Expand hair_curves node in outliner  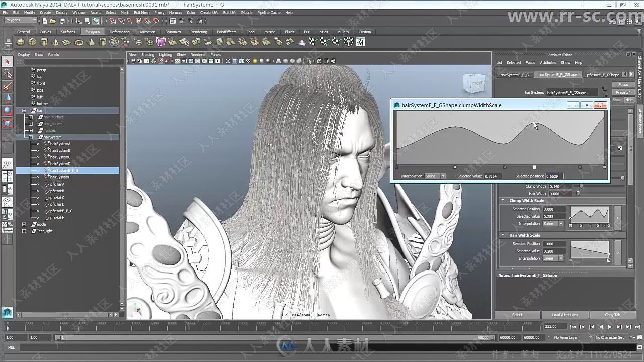pyautogui.click(x=30, y=124)
